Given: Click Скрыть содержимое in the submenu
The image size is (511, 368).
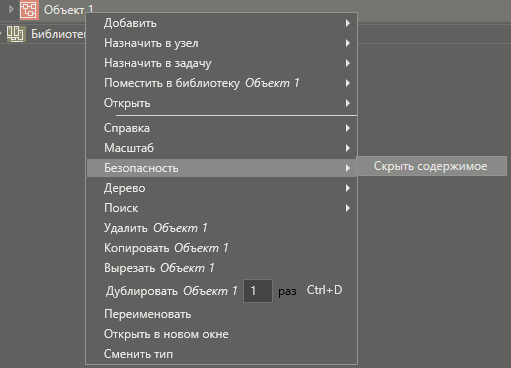Looking at the screenshot, I should click(431, 166).
